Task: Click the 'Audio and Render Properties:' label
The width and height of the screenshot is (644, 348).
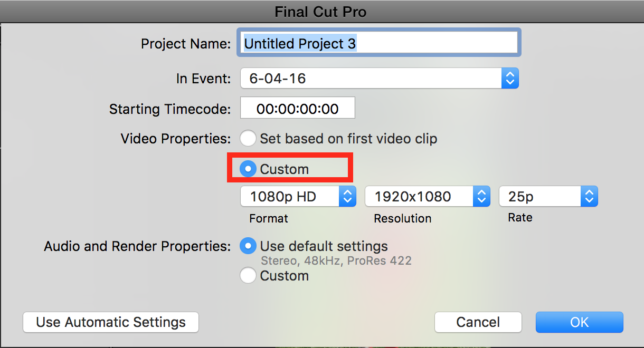Action: pos(137,246)
